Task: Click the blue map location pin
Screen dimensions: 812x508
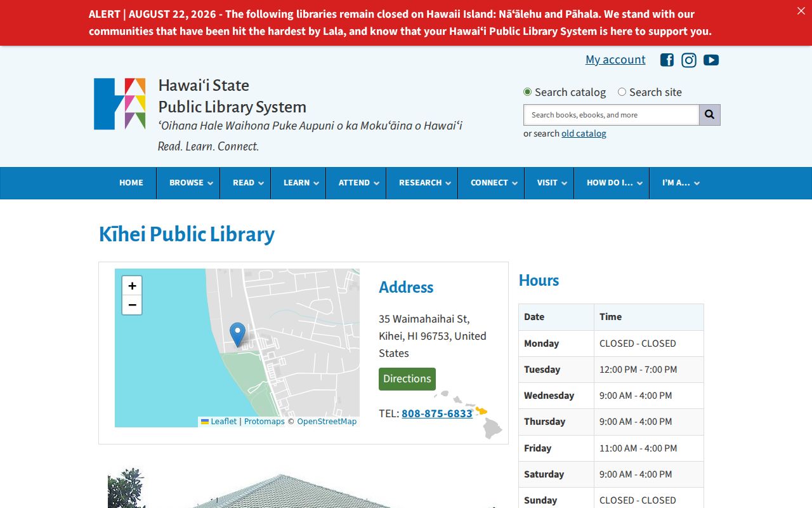Action: (x=237, y=335)
